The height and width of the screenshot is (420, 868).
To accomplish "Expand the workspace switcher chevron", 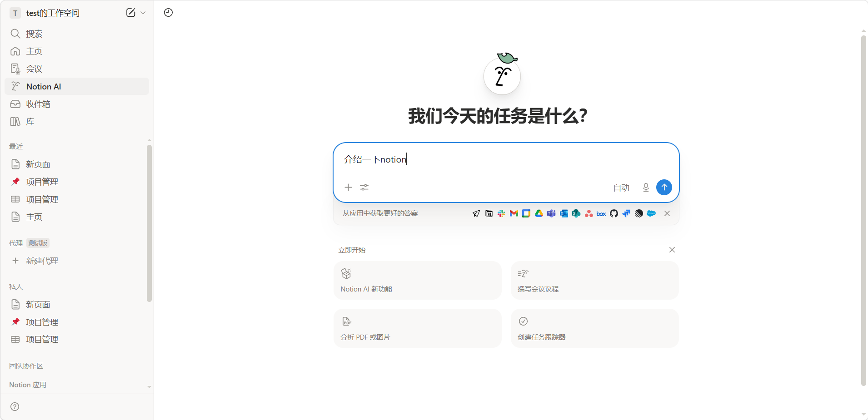I will coord(143,13).
